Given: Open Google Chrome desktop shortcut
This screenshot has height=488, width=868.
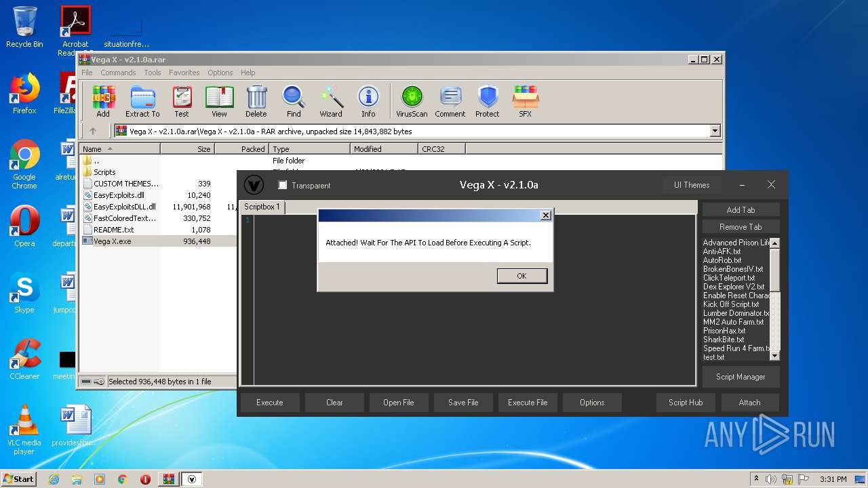Looking at the screenshot, I should [x=24, y=165].
